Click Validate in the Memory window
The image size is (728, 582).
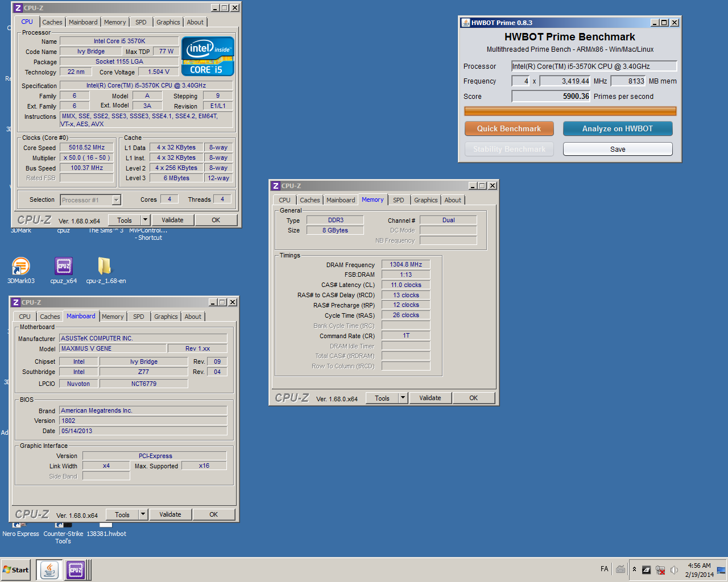(430, 398)
